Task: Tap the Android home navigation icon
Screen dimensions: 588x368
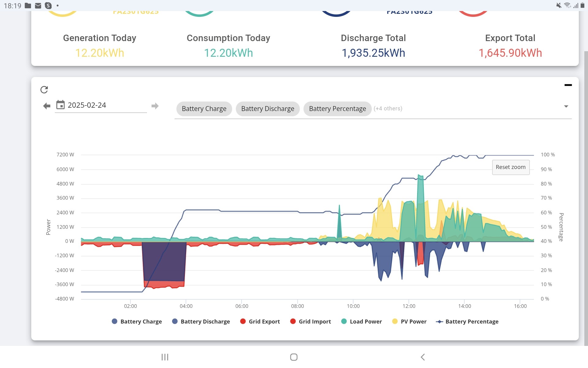Action: coord(294,357)
